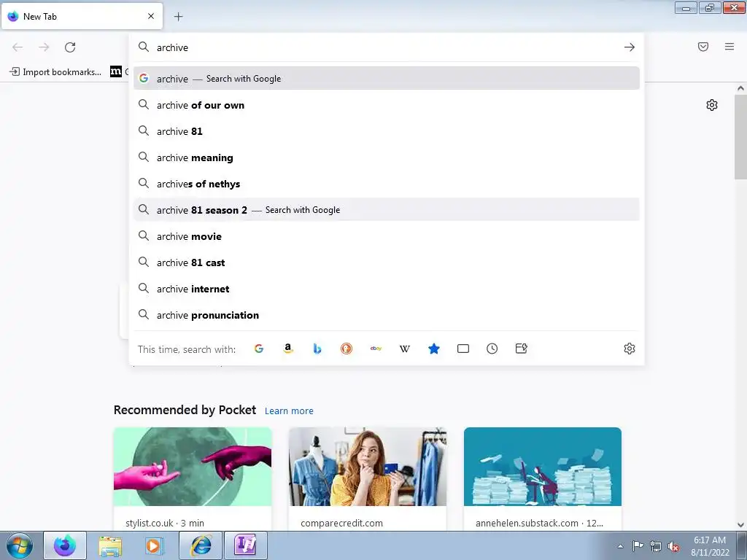747x560 pixels.
Task: Click the network tray icon
Action: tap(656, 546)
